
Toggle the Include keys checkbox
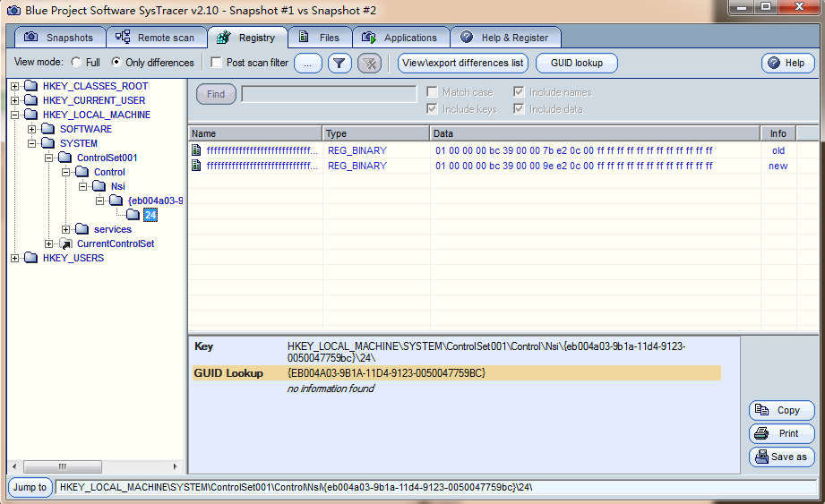tap(432, 109)
